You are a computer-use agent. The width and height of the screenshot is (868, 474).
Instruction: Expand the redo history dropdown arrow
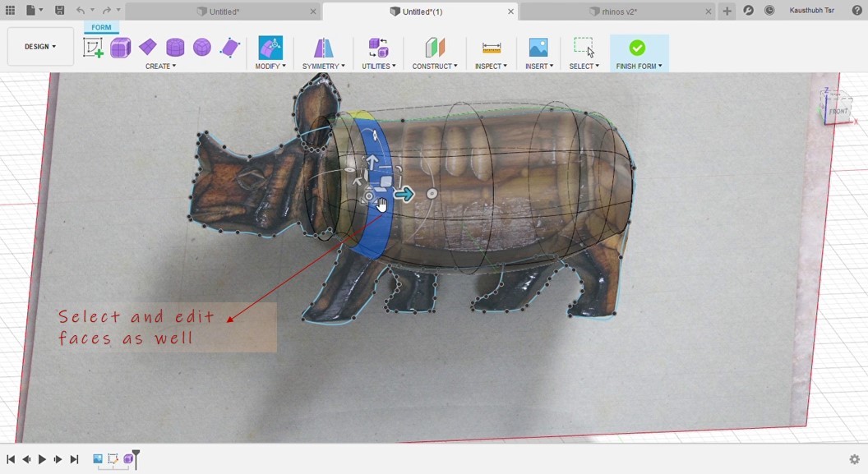tap(118, 10)
